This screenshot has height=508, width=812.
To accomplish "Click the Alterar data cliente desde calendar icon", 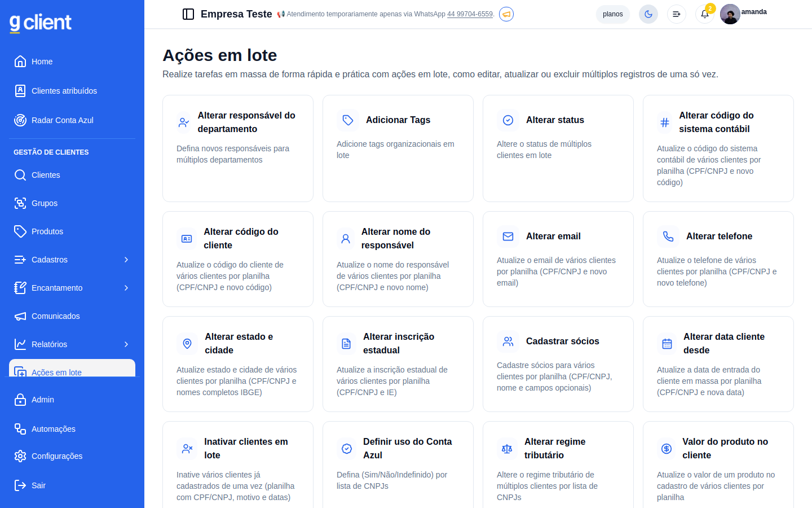I will point(667,344).
